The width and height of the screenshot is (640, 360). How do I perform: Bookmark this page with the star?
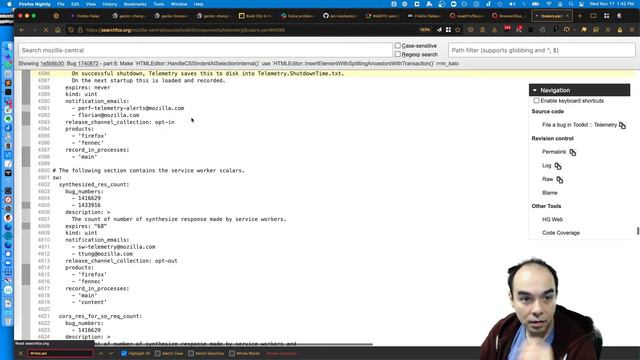[x=458, y=30]
